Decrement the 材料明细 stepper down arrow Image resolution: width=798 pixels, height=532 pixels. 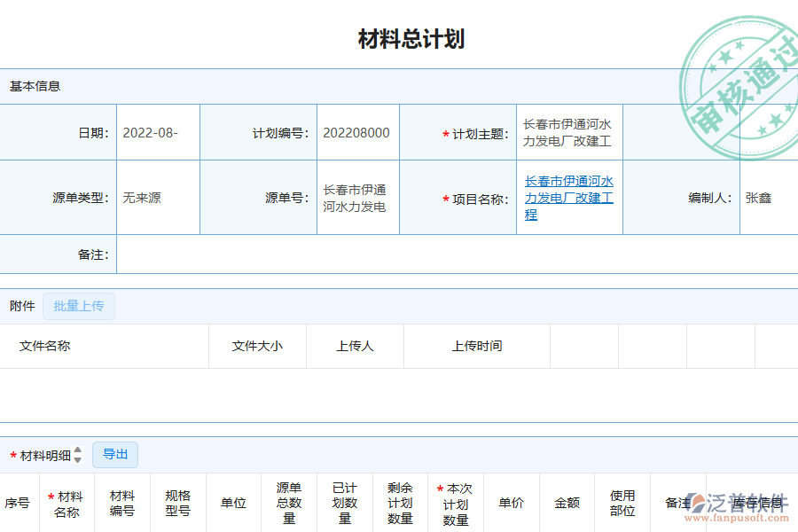78,458
